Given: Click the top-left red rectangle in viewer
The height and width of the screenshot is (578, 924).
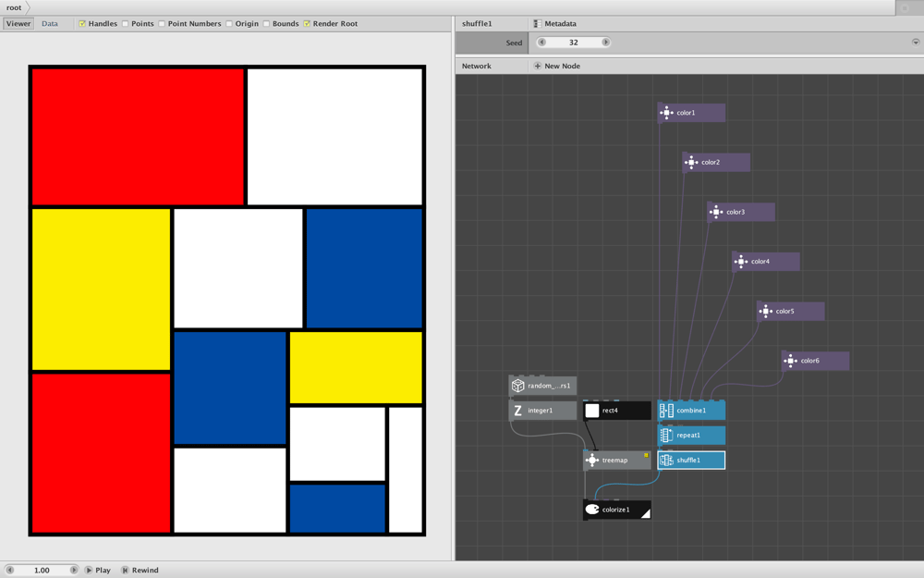Looking at the screenshot, I should 138,137.
